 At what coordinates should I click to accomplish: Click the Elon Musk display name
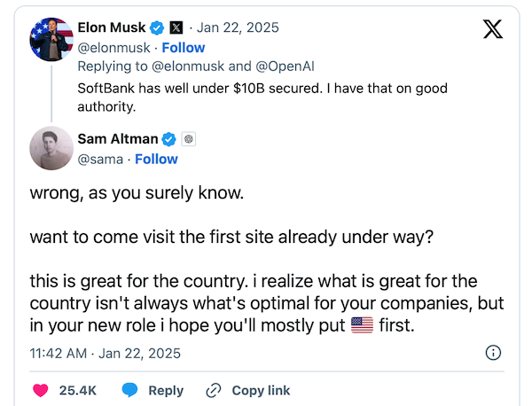click(x=112, y=27)
